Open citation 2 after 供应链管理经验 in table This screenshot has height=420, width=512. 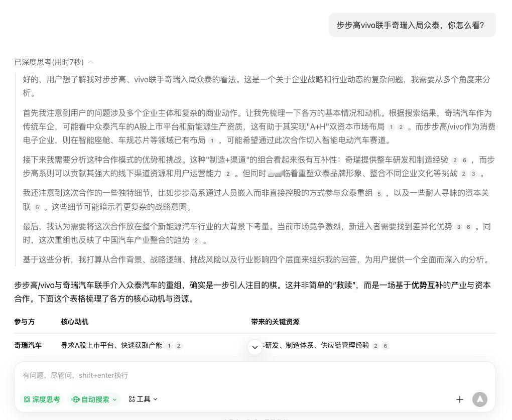tap(375, 346)
